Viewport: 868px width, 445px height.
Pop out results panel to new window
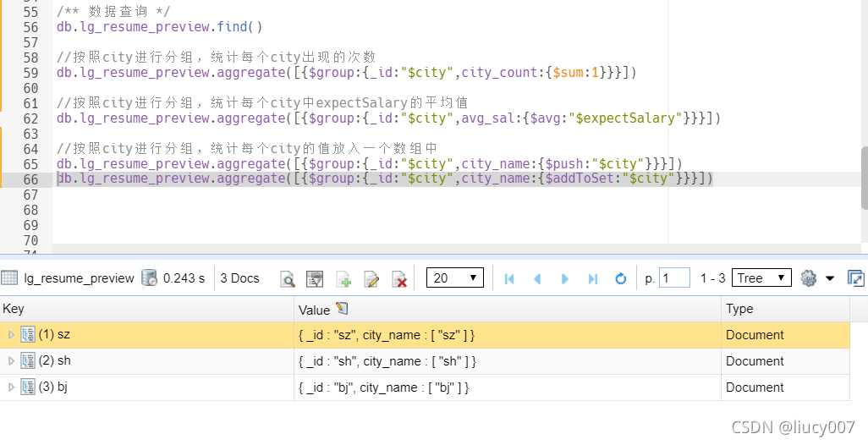(x=856, y=277)
